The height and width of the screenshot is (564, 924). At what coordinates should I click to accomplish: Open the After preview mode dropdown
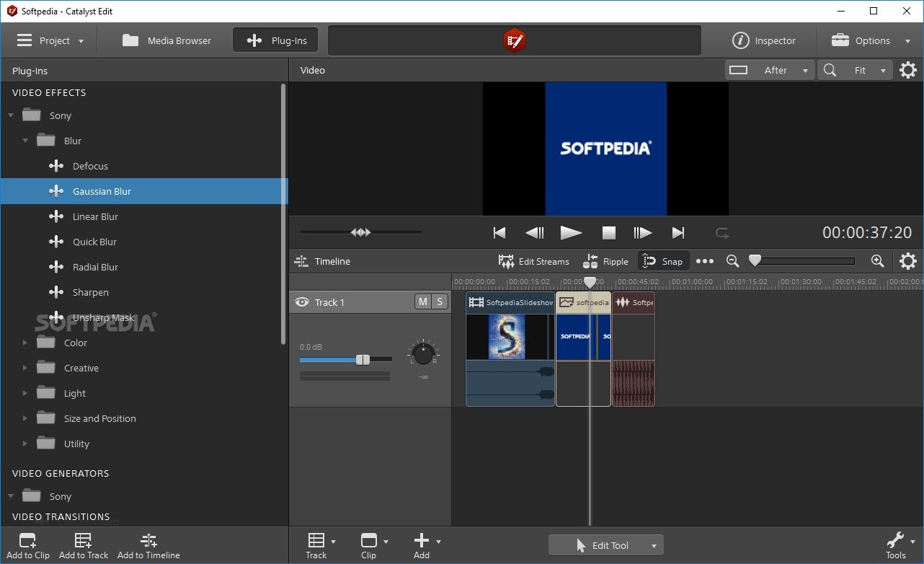[x=770, y=70]
